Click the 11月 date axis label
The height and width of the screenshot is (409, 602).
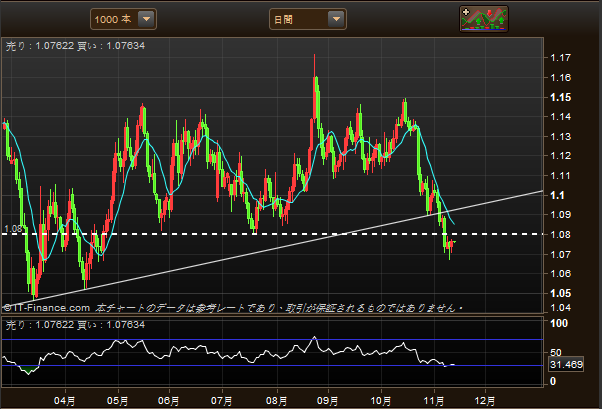(434, 401)
